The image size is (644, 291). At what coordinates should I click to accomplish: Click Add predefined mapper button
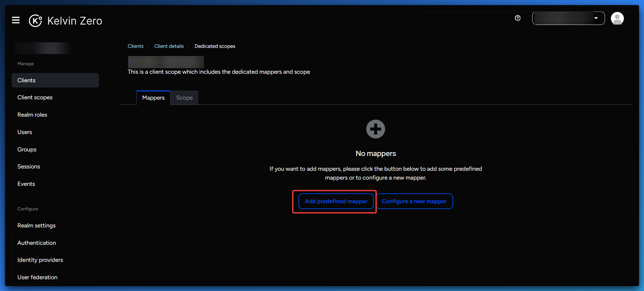(336, 201)
